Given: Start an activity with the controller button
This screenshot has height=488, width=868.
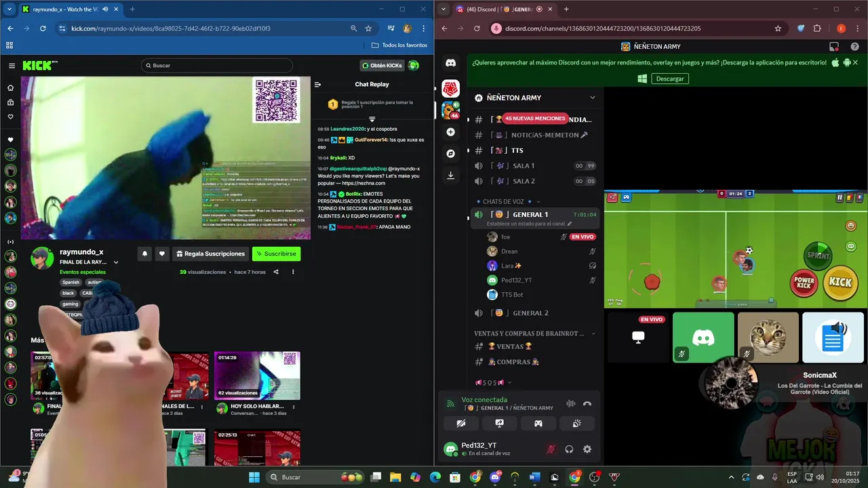Looking at the screenshot, I should [538, 424].
